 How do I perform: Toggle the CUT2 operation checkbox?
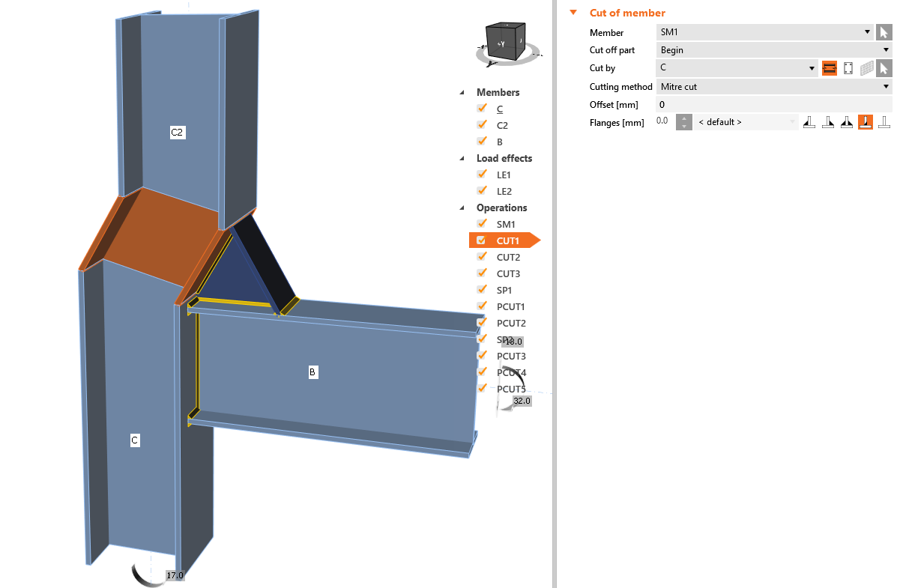(482, 257)
